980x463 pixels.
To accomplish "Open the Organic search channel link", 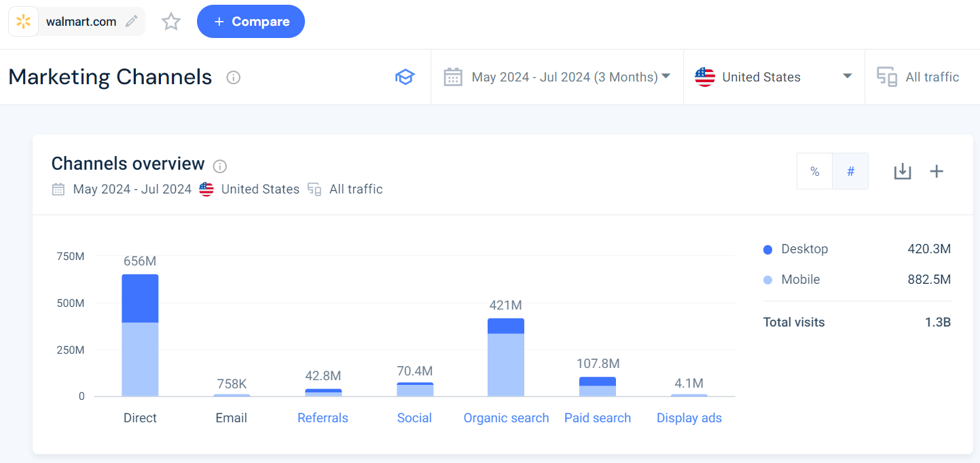I will (506, 418).
